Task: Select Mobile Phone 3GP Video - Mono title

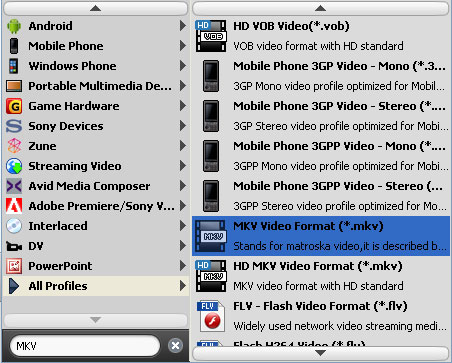Action: pyautogui.click(x=339, y=66)
